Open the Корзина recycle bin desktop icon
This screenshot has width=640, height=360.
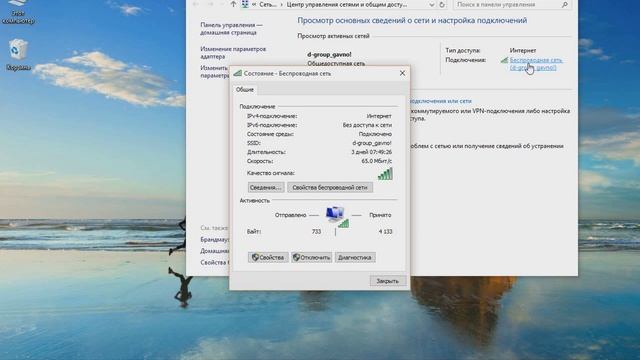18,55
